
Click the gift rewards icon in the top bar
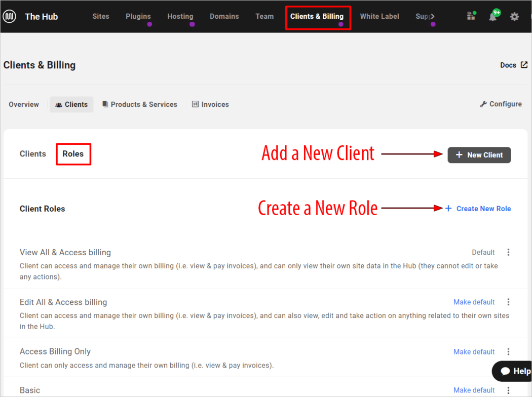(471, 16)
